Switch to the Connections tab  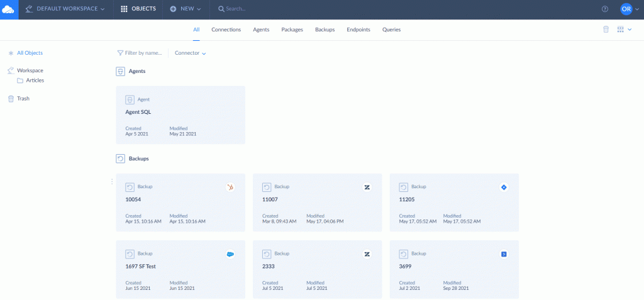(226, 30)
